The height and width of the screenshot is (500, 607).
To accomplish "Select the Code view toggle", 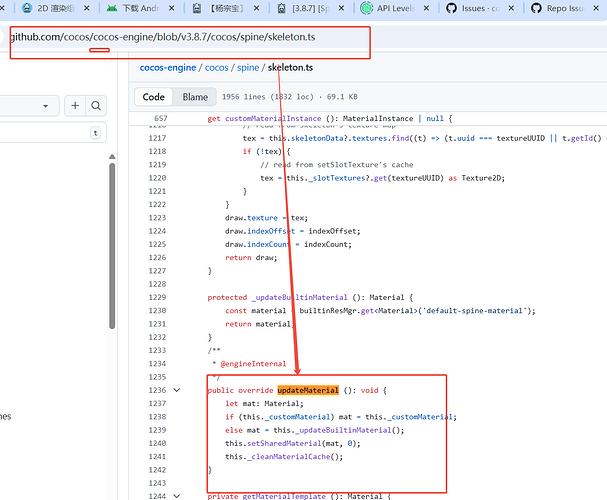I will [154, 97].
